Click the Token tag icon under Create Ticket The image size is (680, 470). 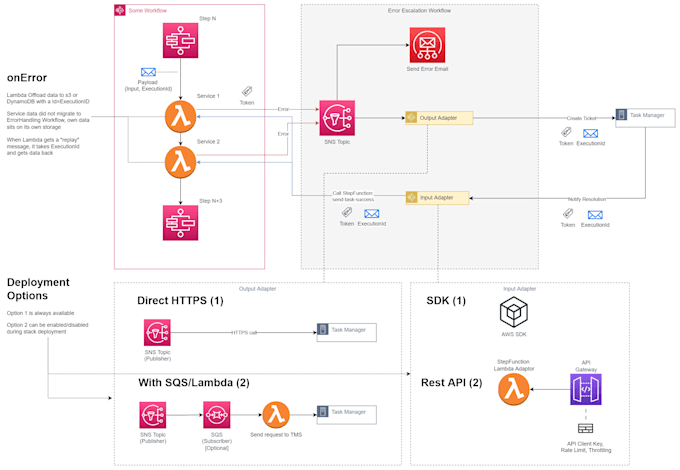point(566,132)
